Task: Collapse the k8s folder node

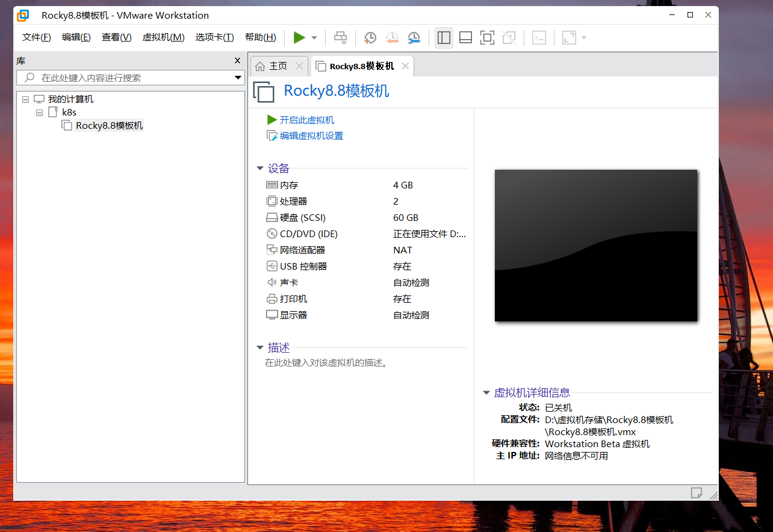Action: coord(39,113)
